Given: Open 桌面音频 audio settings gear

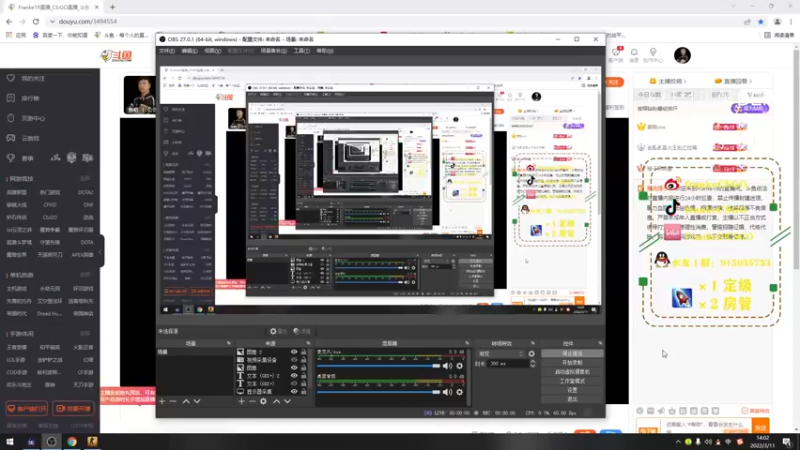Looking at the screenshot, I should (460, 392).
